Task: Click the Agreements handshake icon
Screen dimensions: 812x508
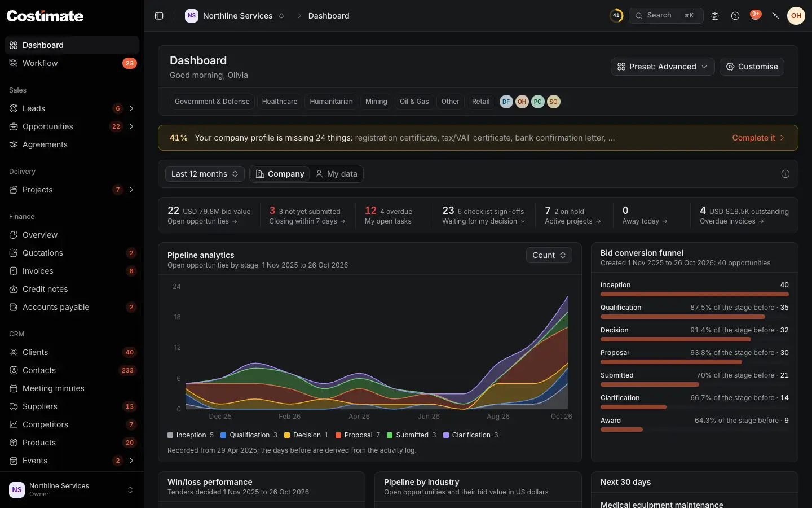Action: pyautogui.click(x=14, y=144)
